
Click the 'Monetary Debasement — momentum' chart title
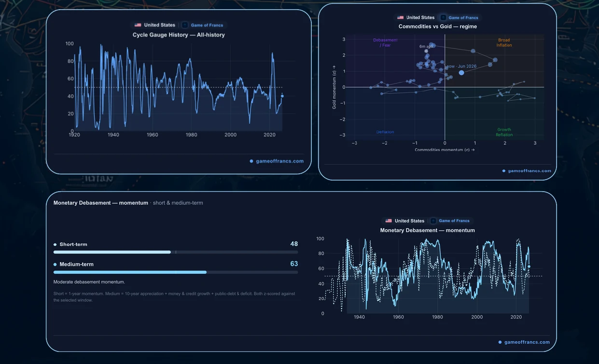[427, 230]
